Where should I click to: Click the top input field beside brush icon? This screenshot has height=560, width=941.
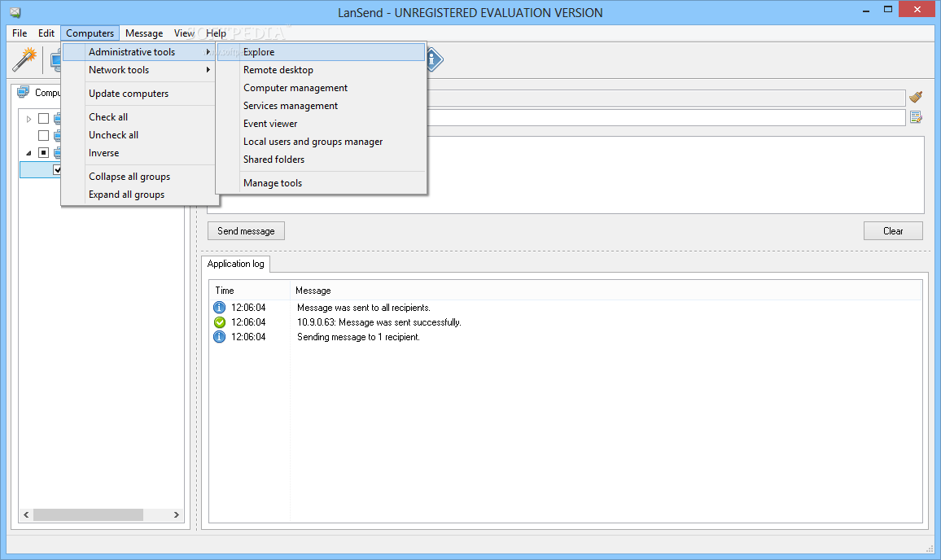tap(666, 98)
